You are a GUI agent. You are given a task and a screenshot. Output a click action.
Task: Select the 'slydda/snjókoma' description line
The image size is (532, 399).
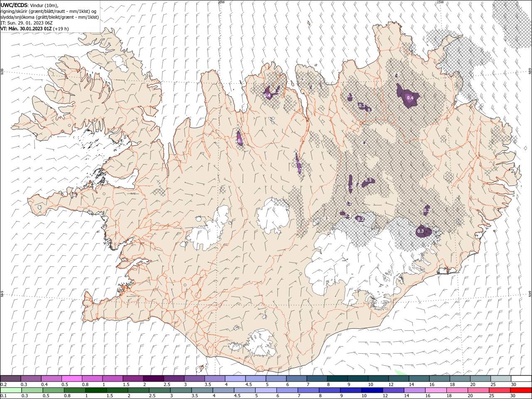[50, 17]
